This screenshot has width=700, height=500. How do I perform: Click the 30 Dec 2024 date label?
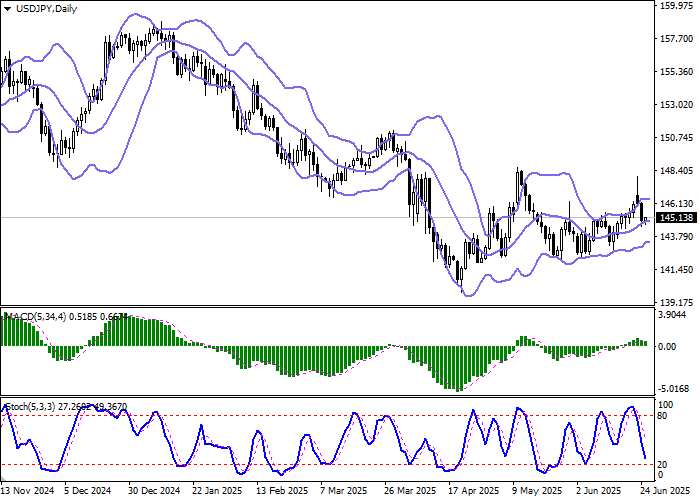156,491
